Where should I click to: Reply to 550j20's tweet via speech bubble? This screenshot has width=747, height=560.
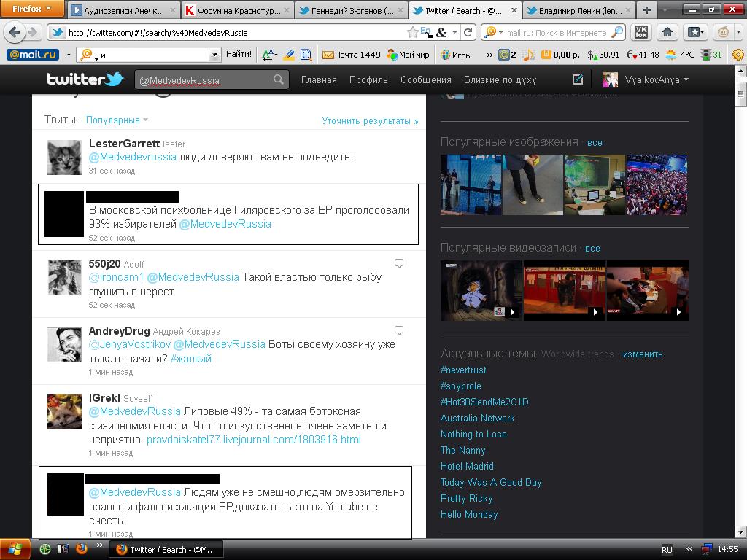(399, 263)
